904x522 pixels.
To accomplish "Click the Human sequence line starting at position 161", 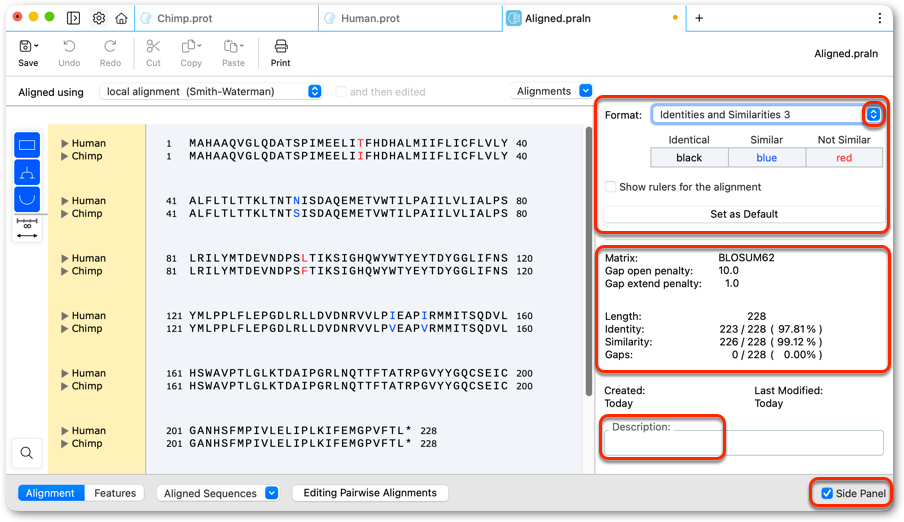I will click(348, 373).
